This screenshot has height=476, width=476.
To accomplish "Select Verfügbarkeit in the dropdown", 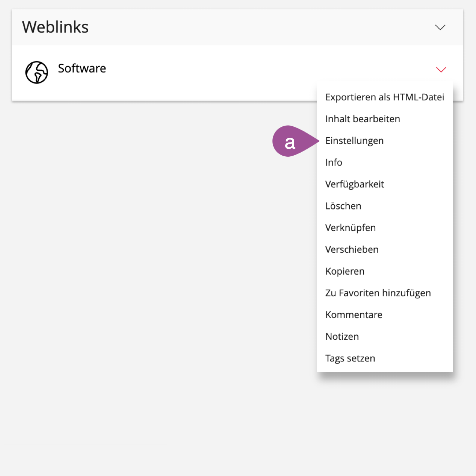I will point(354,184).
